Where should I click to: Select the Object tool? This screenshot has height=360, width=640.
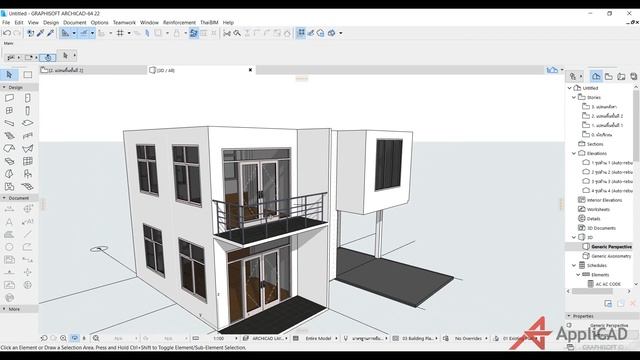point(28,174)
